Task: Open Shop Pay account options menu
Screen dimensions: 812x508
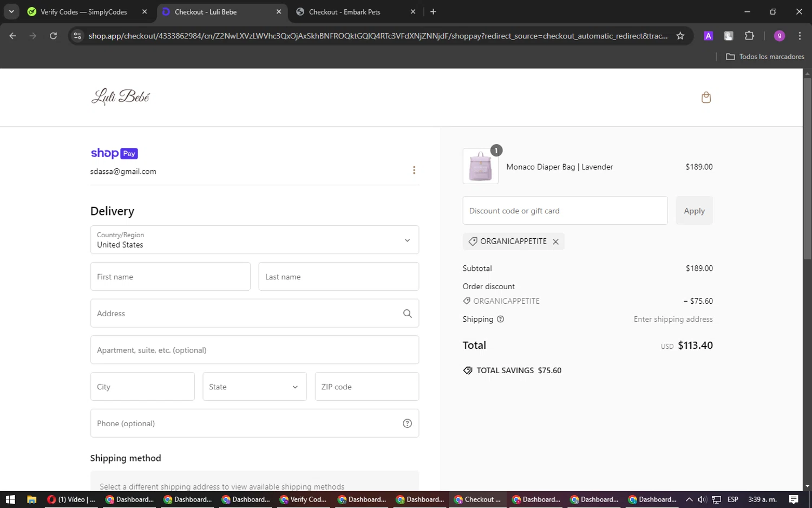Action: [414, 170]
